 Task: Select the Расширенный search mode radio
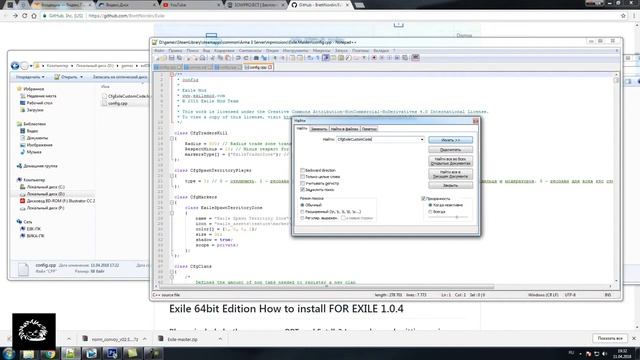(302, 212)
